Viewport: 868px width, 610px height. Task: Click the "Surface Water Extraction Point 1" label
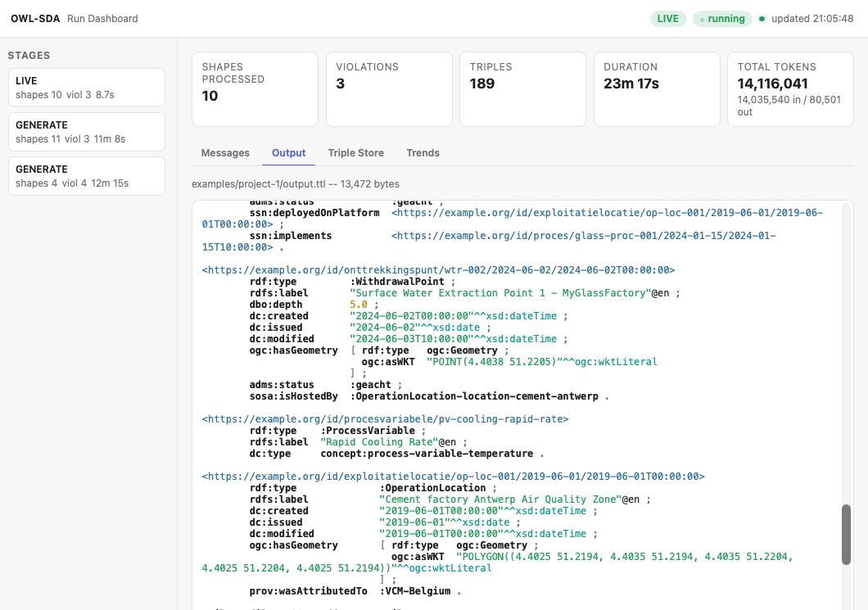(x=501, y=293)
